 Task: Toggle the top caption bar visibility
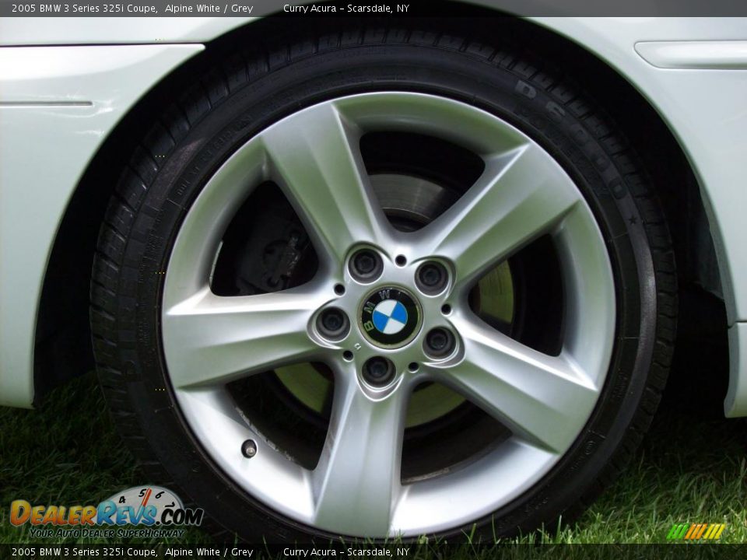[x=373, y=8]
